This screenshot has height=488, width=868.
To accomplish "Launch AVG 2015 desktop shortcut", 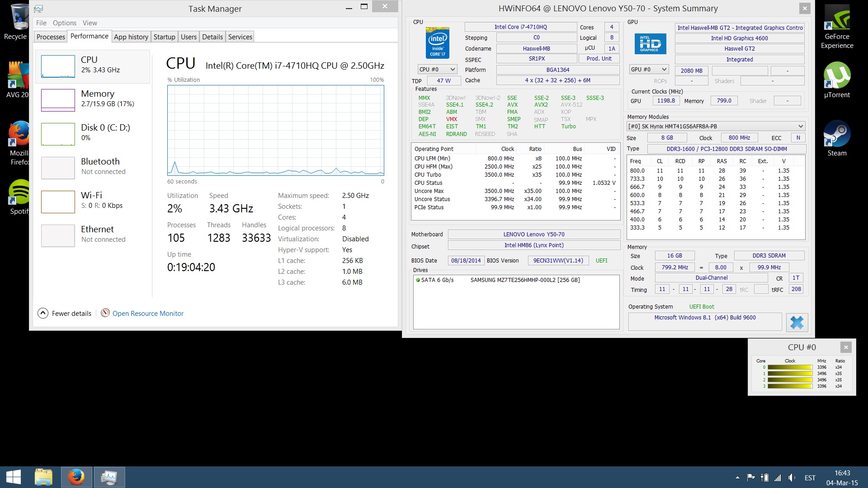I will coord(18,79).
